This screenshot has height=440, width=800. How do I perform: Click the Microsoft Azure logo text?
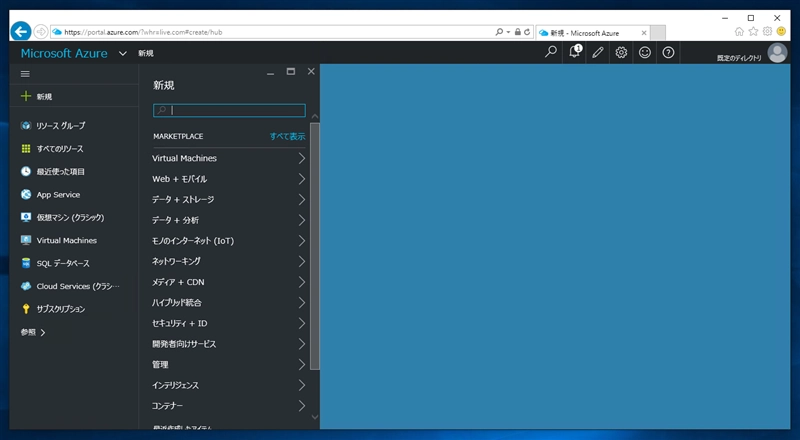coord(64,53)
